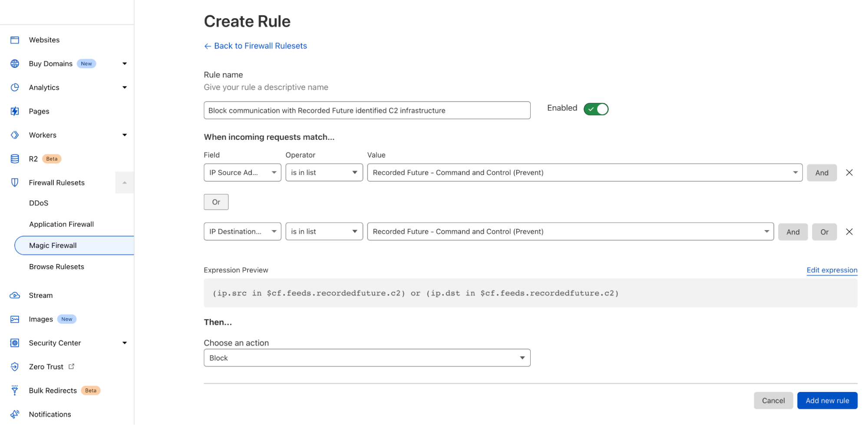
Task: Click the Bulk Redirects funnel icon
Action: click(15, 390)
